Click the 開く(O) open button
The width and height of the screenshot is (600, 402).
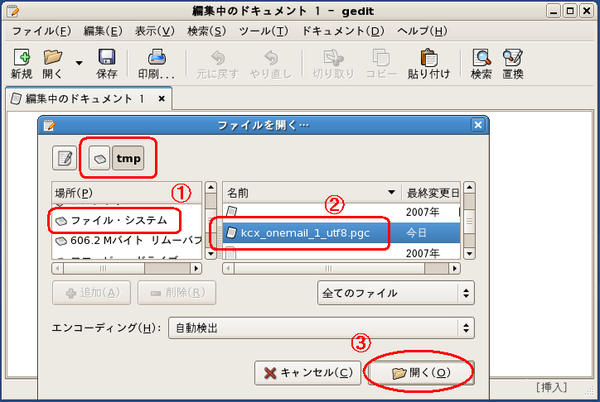421,373
